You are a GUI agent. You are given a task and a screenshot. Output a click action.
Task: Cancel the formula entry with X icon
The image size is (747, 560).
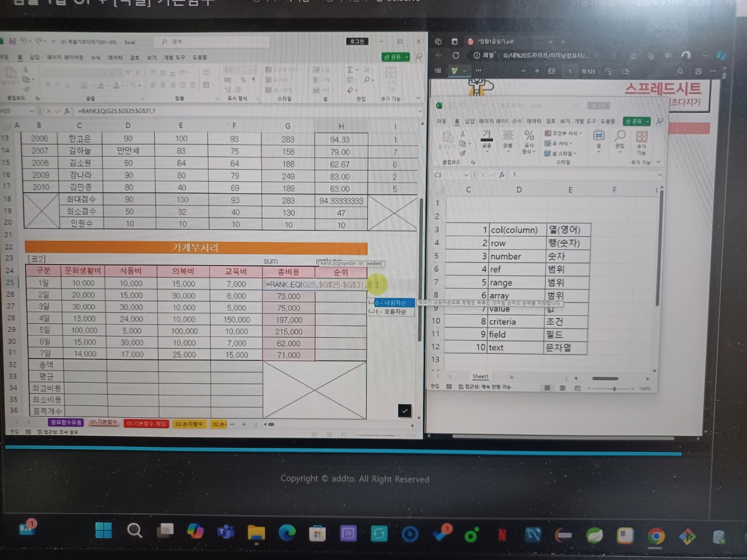(49, 111)
